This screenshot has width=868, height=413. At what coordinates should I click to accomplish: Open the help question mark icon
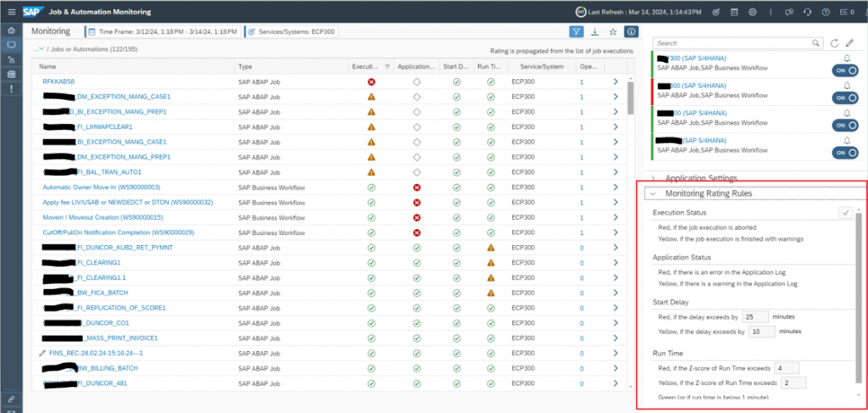[x=826, y=12]
